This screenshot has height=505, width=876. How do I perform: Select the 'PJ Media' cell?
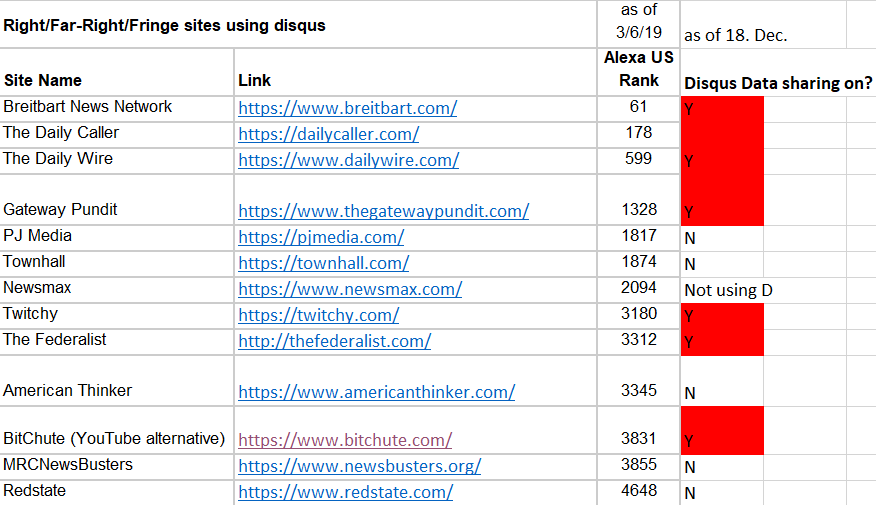click(x=117, y=238)
